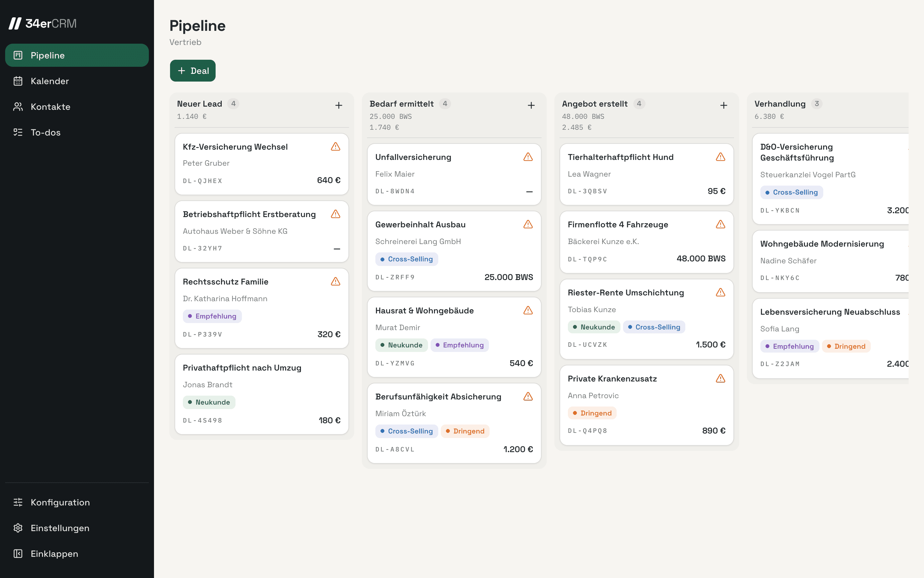
Task: Click the 890 € amount on Private Krankenzusatz
Action: point(714,431)
